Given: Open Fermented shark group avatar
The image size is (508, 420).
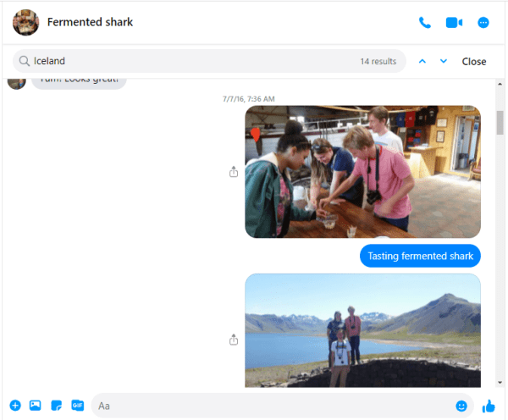Looking at the screenshot, I should point(25,22).
